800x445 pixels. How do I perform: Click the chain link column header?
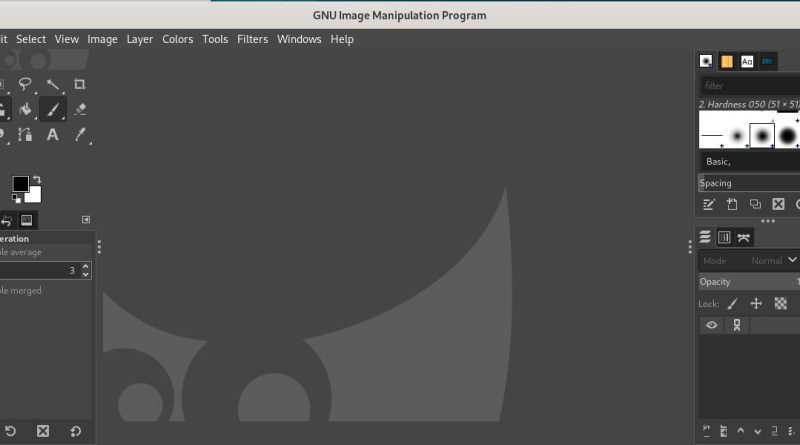point(737,325)
